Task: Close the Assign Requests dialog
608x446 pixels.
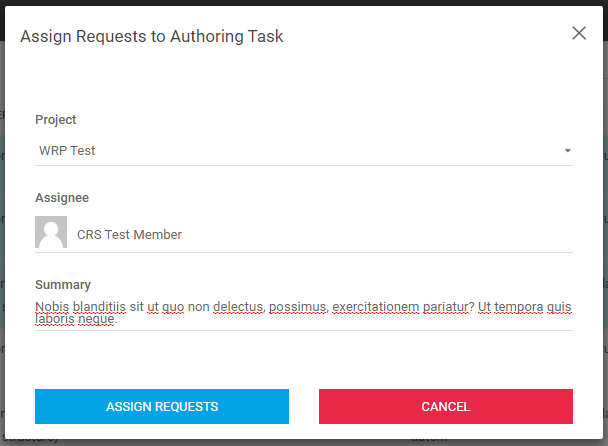Action: pyautogui.click(x=579, y=33)
